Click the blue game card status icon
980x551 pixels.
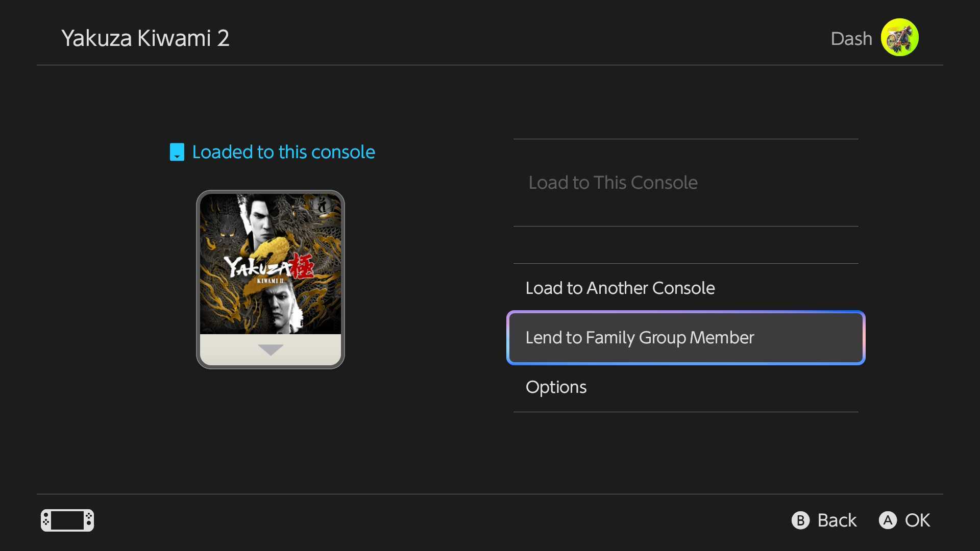177,152
